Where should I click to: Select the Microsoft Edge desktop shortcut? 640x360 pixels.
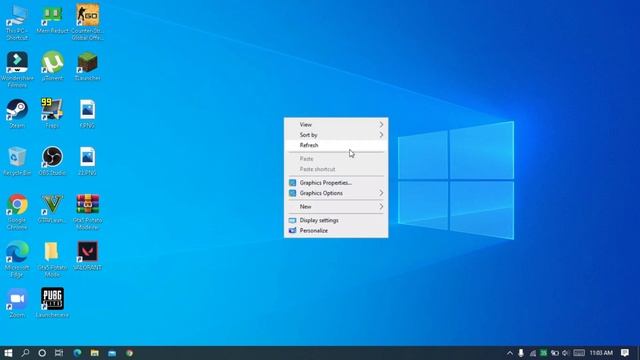tap(17, 260)
